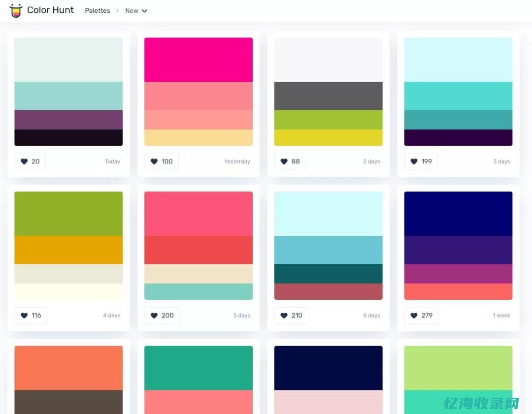Open the palette starting with orange coral

68,368
